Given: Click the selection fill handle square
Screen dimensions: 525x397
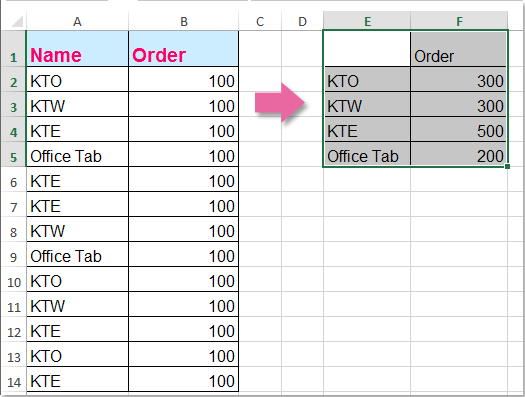Looking at the screenshot, I should [507, 166].
